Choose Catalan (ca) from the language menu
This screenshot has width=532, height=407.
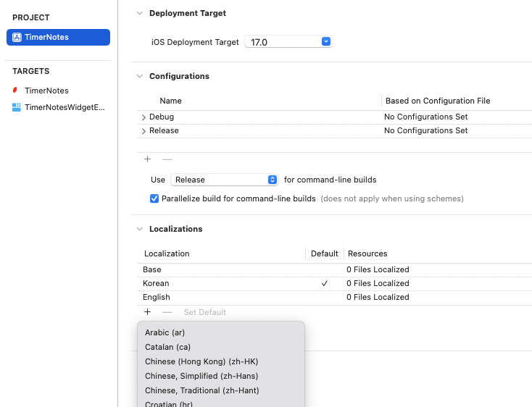click(221, 347)
